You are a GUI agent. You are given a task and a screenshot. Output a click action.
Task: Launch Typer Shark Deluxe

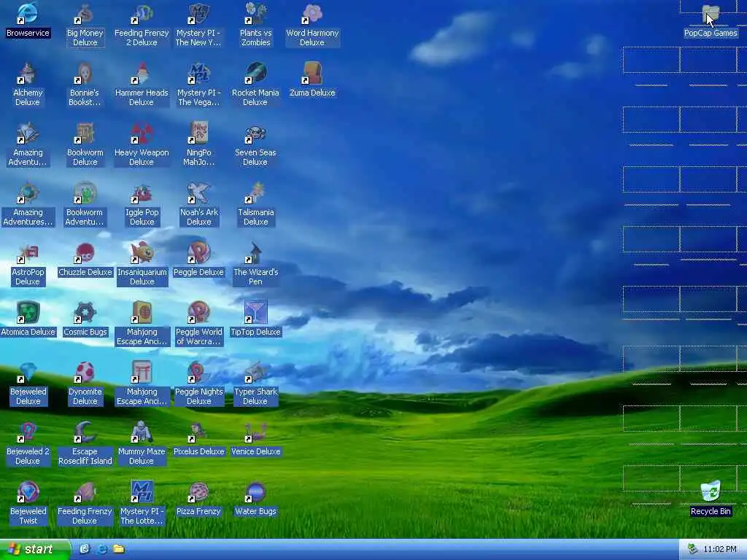point(255,385)
